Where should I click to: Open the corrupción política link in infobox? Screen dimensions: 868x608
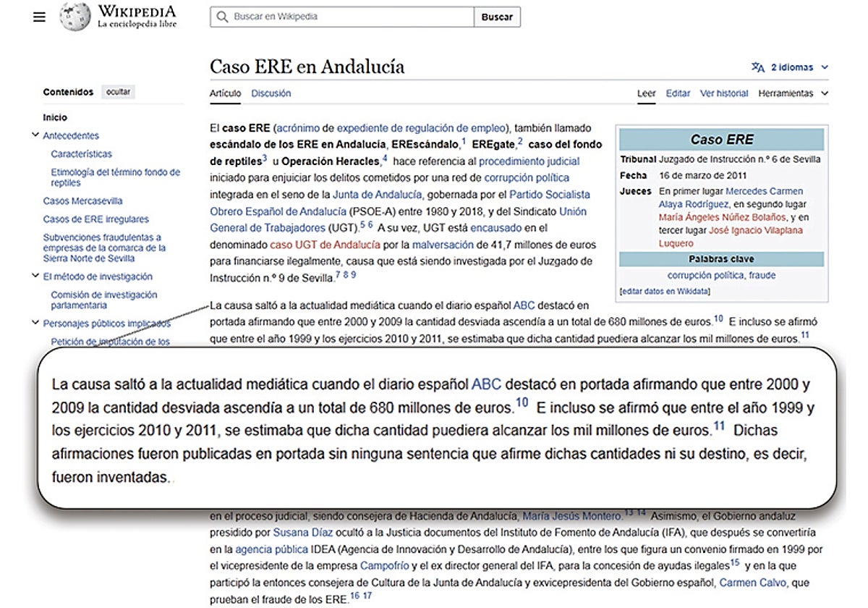(705, 275)
